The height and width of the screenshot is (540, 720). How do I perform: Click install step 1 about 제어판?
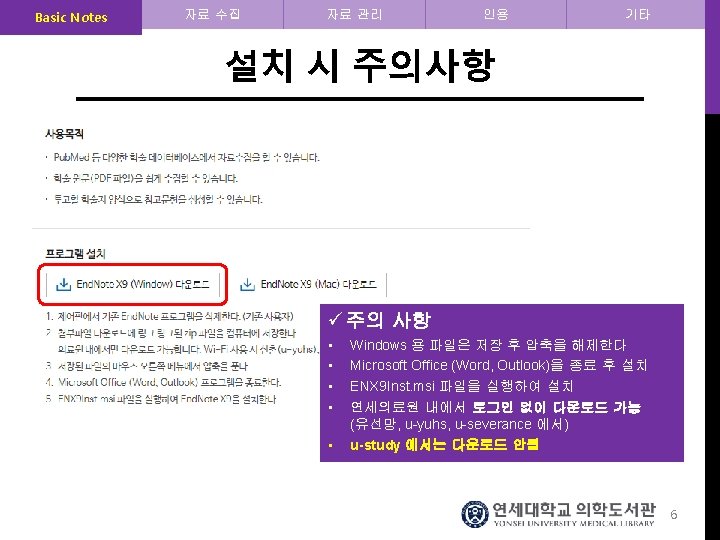(169, 316)
